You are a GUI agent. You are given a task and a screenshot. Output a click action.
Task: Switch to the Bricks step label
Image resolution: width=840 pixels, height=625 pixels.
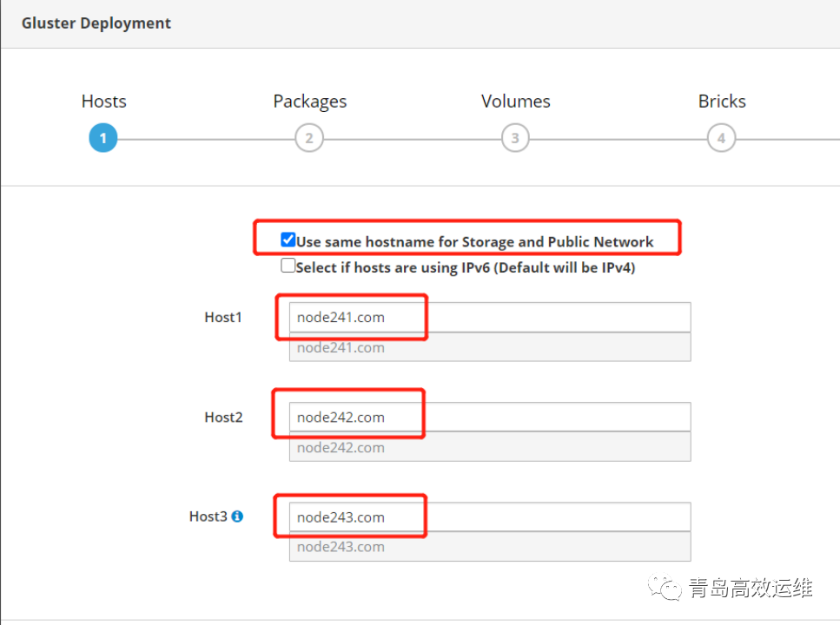coord(721,102)
